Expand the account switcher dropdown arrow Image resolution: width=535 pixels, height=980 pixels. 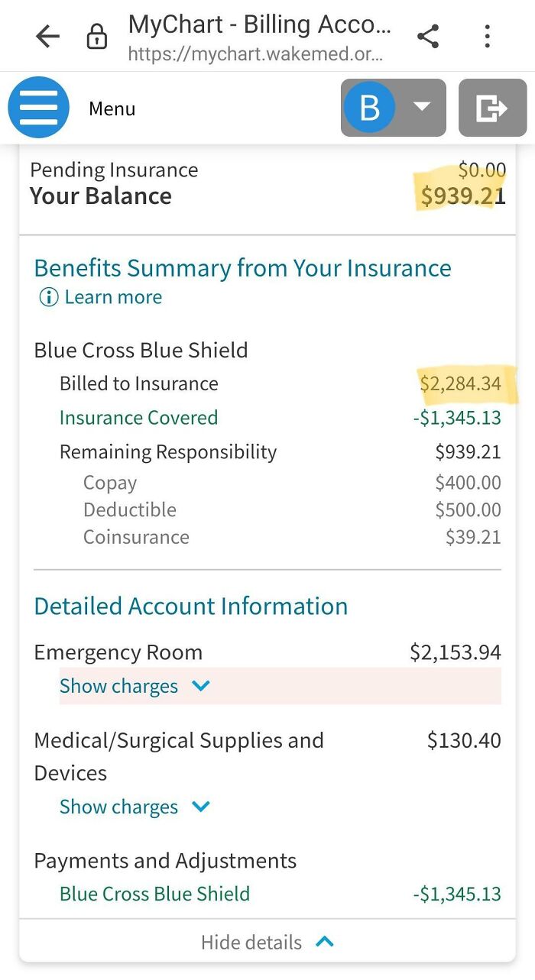click(422, 108)
